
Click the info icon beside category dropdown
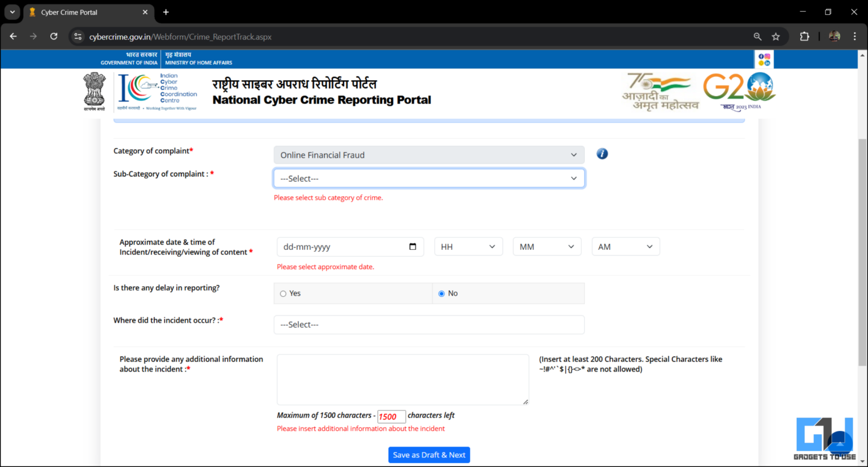pos(601,153)
